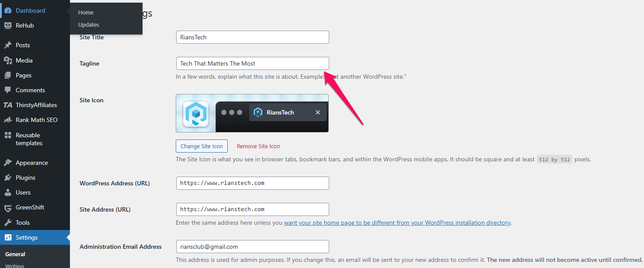Click the Remove Site Icon link
This screenshot has height=268, width=644.
coord(258,146)
